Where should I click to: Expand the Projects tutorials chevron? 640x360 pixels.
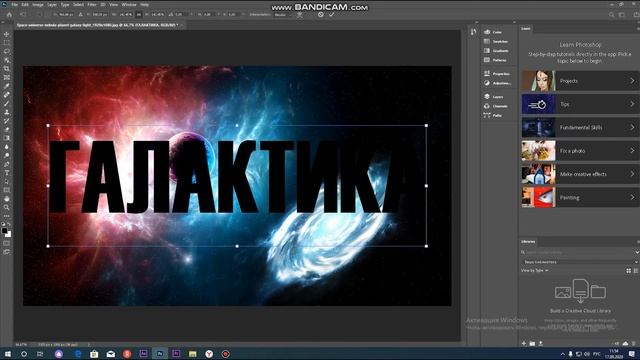(x=632, y=81)
